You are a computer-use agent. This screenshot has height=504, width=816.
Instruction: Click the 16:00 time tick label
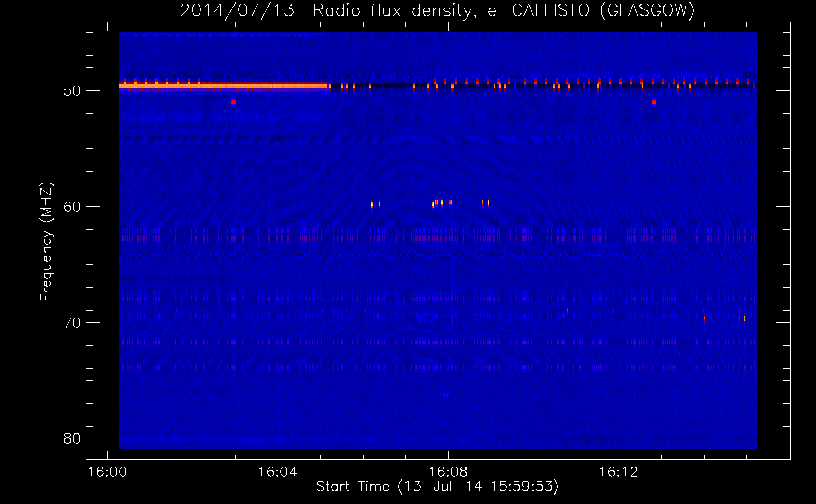[x=107, y=472]
